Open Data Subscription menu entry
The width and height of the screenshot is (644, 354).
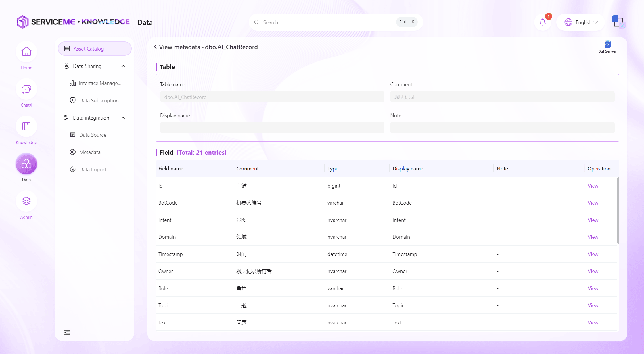pyautogui.click(x=99, y=101)
